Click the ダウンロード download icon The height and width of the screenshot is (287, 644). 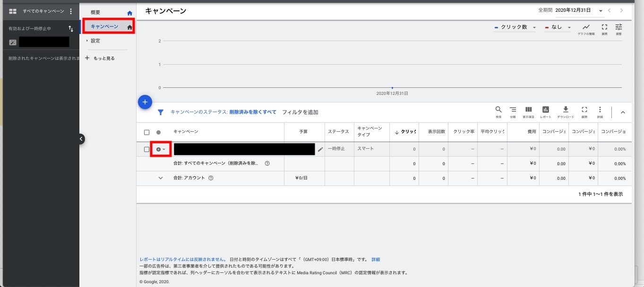[565, 110]
